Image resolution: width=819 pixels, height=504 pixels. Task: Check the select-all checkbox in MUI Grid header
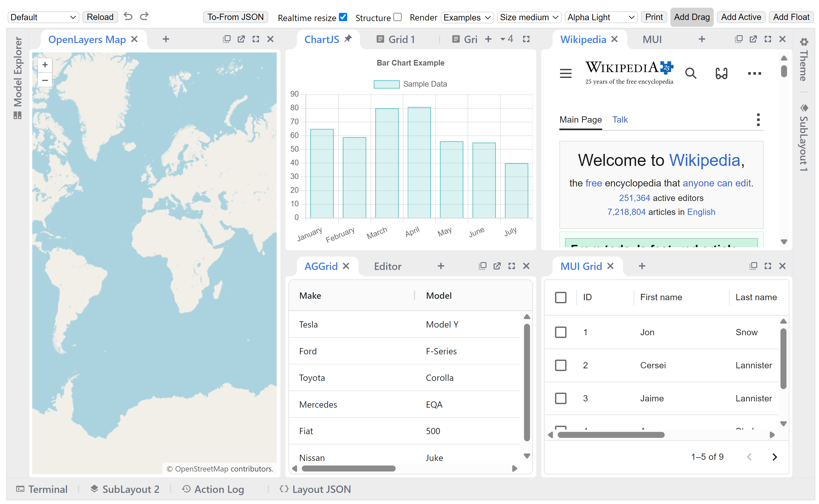[x=561, y=297]
